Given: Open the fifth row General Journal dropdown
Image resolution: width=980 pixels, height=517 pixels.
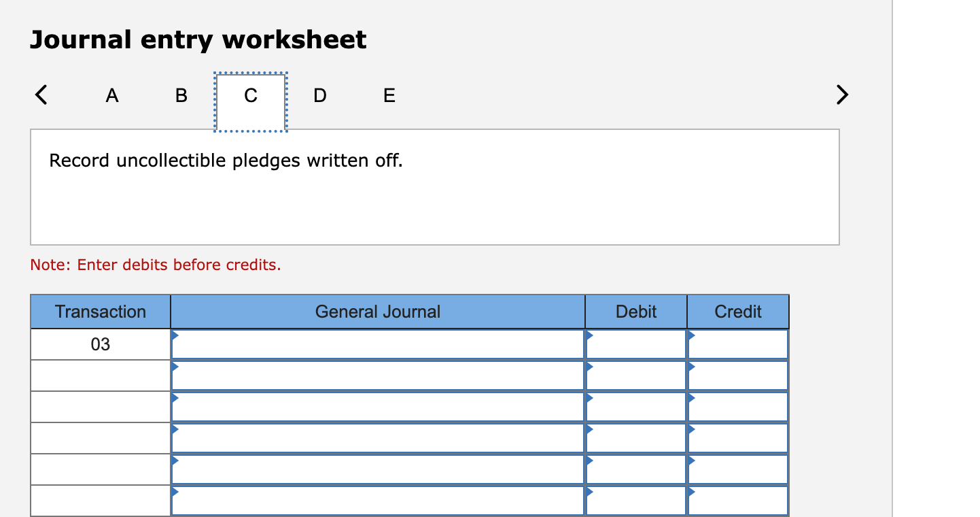Looking at the screenshot, I should [x=378, y=469].
